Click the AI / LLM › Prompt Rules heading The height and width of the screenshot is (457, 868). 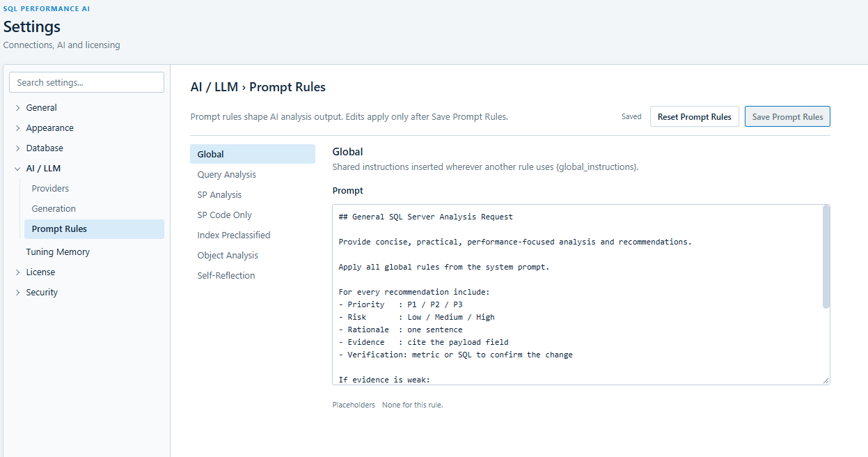[258, 87]
